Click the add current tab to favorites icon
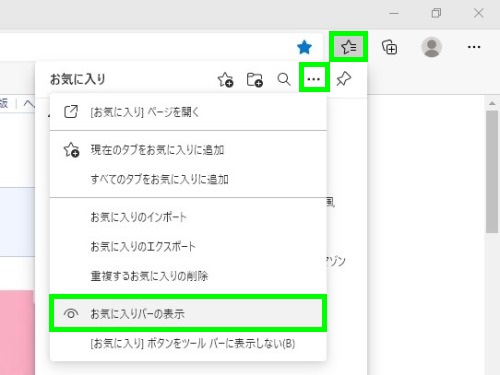This screenshot has width=500, height=375. click(225, 80)
